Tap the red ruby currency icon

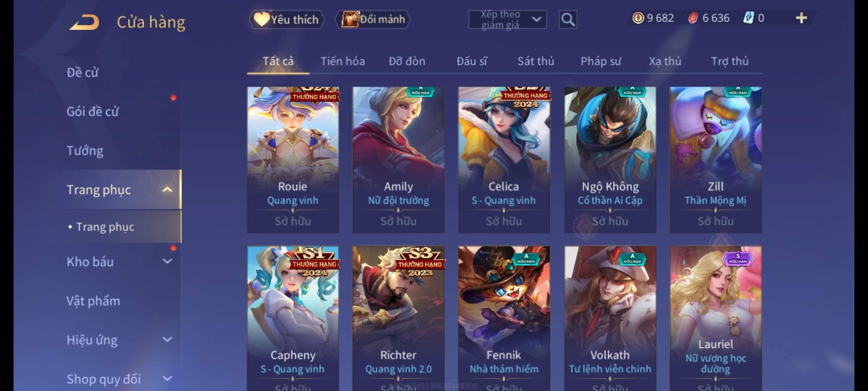693,18
